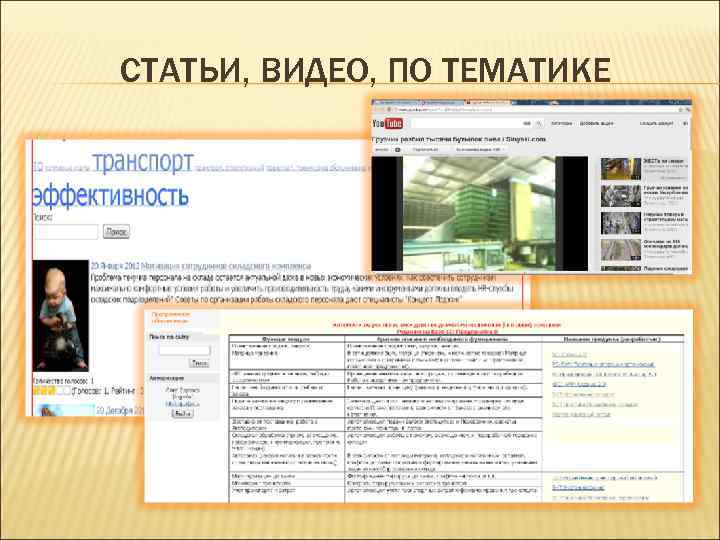Open the 'эффективность' tag link
Viewport: 720px width, 540px height.
pos(111,196)
